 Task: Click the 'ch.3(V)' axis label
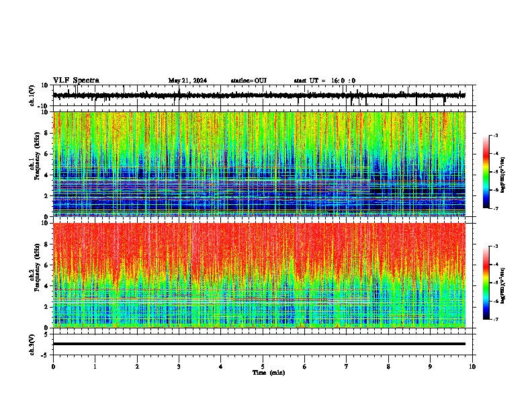point(32,345)
